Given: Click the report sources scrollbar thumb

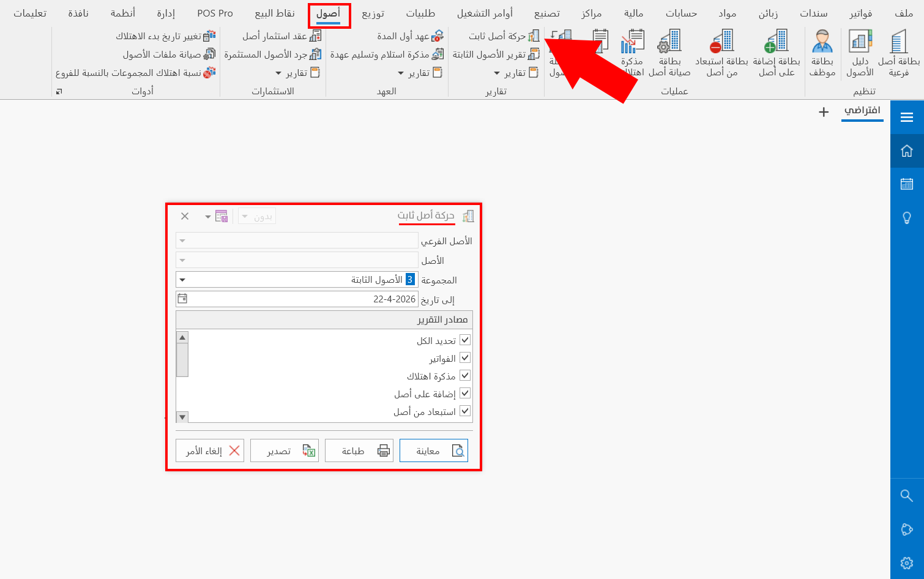Looking at the screenshot, I should tap(182, 360).
